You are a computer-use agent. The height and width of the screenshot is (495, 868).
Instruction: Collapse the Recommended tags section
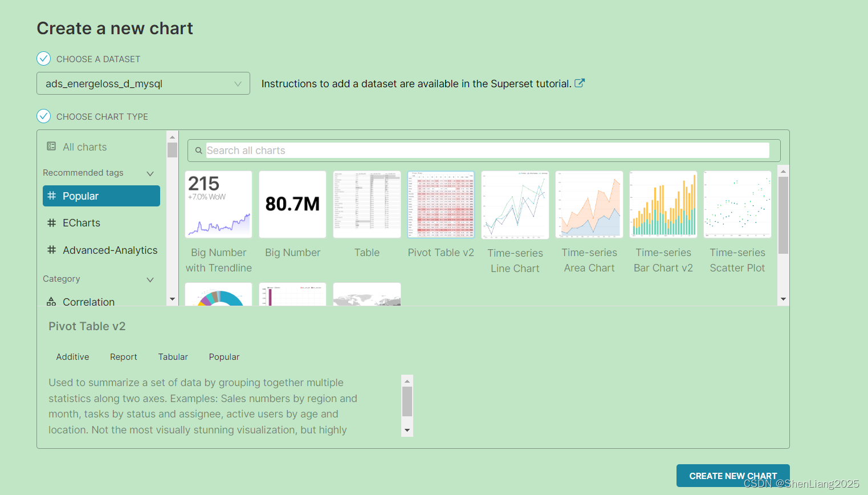[x=150, y=173]
